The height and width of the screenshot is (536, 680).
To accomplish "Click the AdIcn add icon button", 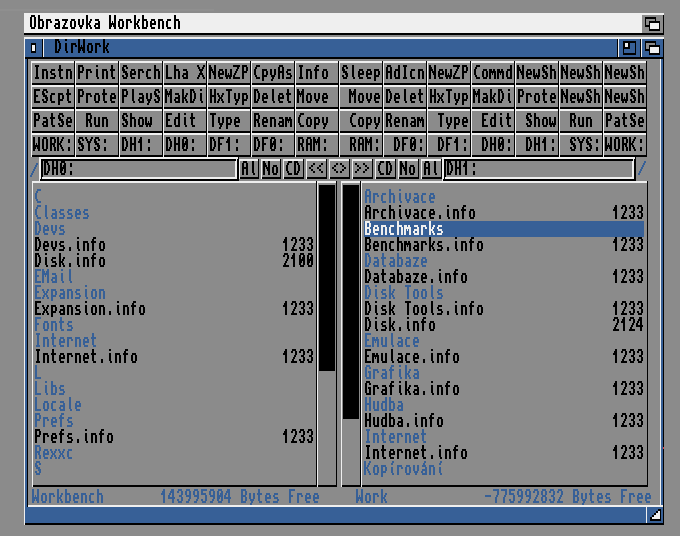I will 404,73.
